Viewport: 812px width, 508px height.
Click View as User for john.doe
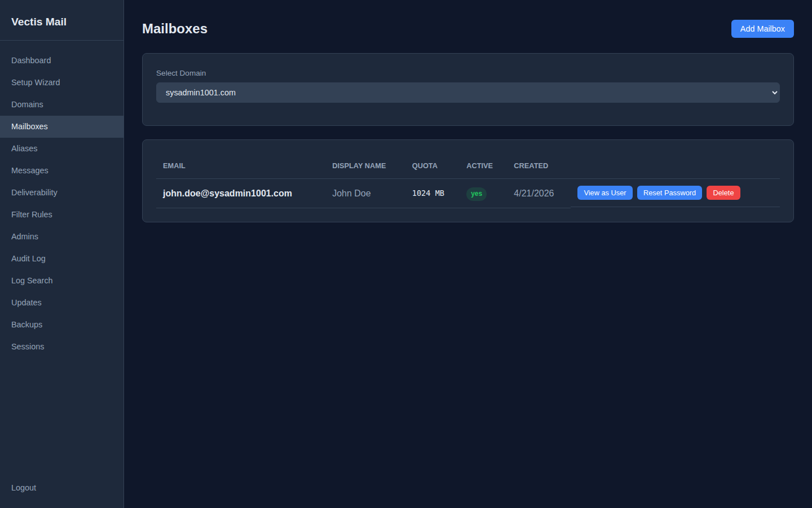605,193
